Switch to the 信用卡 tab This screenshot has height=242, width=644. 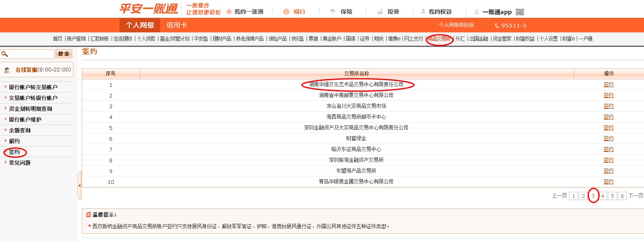(x=176, y=25)
